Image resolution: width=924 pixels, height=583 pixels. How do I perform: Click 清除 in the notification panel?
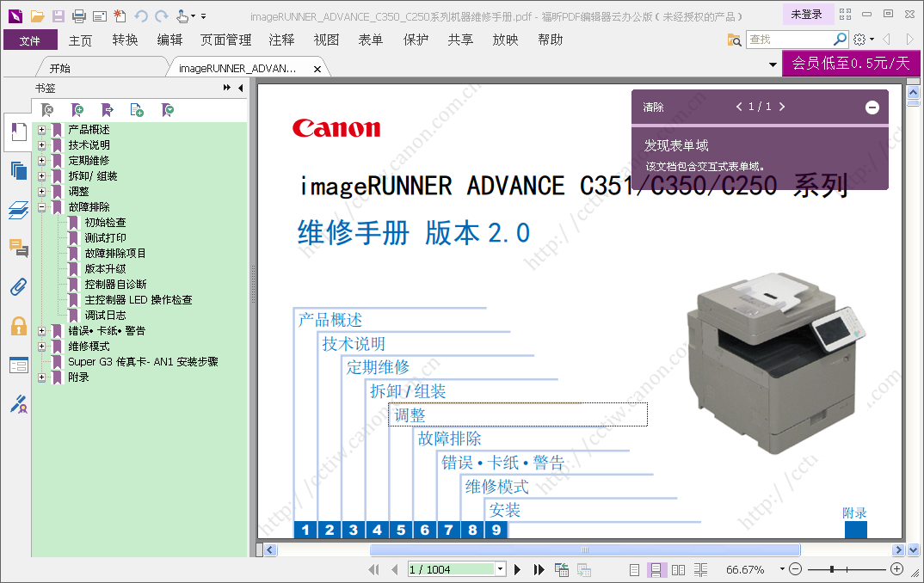tap(653, 107)
